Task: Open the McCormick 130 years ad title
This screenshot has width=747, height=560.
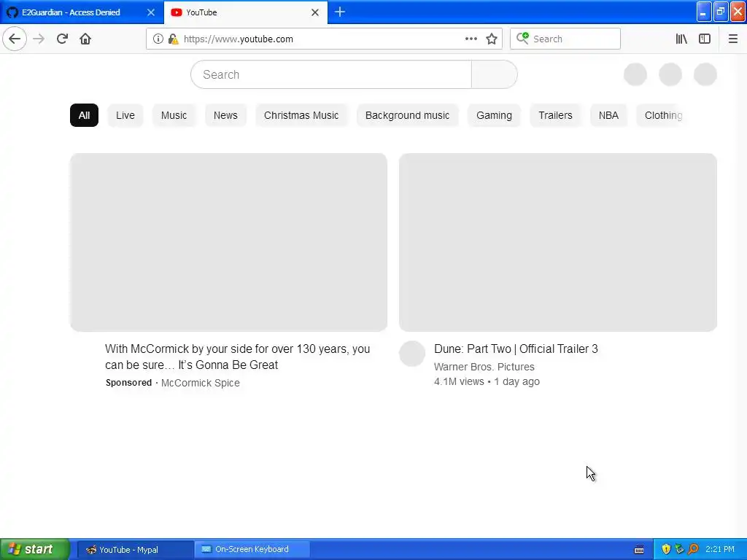Action: pyautogui.click(x=238, y=357)
